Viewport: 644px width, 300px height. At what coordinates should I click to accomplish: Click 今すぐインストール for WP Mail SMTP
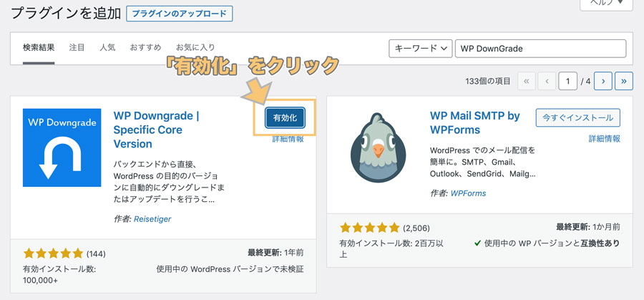tap(578, 117)
